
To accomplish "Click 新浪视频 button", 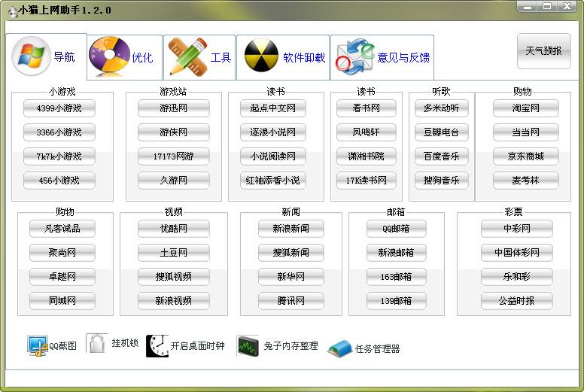I will (174, 301).
